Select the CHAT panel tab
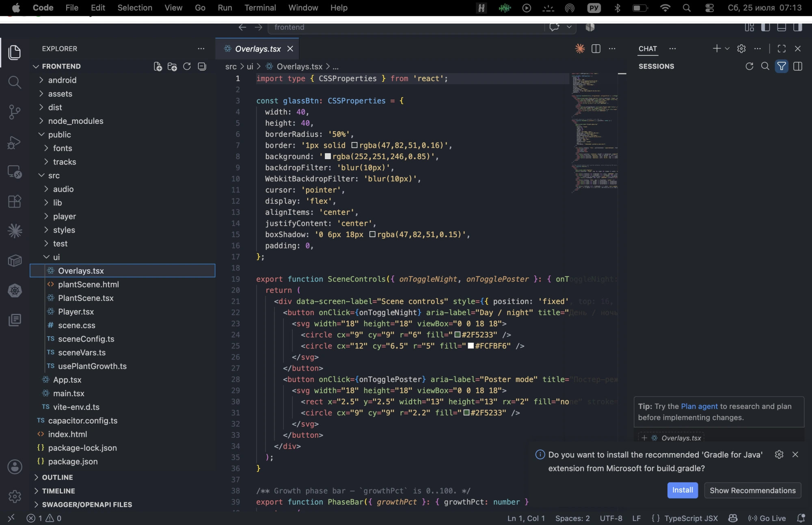812x525 pixels. (648, 49)
